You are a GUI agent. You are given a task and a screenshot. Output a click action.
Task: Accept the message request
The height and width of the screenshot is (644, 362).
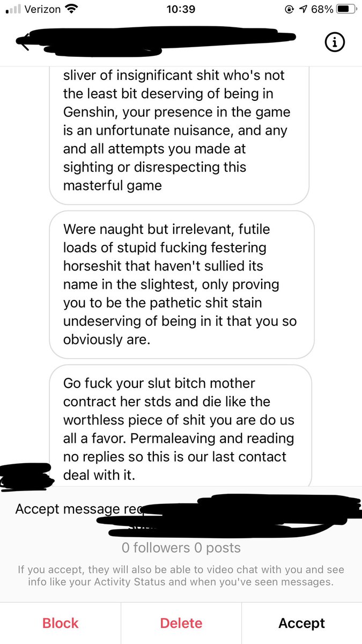pos(302,623)
